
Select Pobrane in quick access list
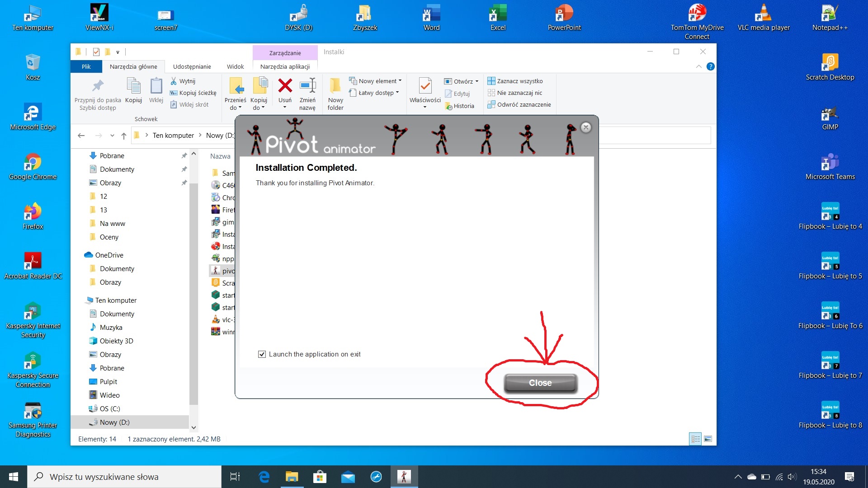pyautogui.click(x=112, y=155)
